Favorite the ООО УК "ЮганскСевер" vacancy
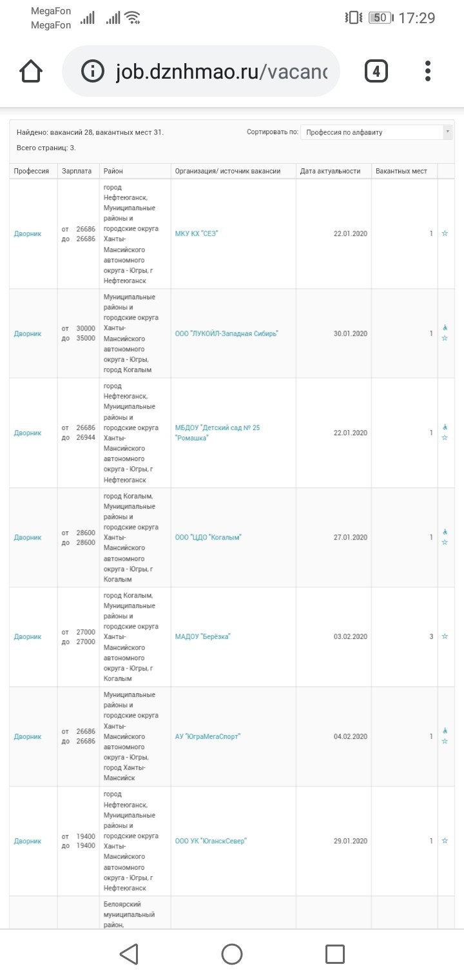This screenshot has width=464, height=980. pos(445,841)
